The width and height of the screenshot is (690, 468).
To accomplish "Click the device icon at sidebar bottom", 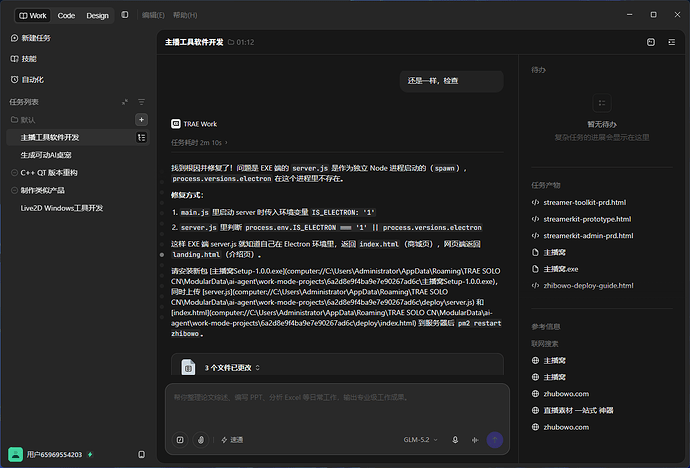I will click(x=141, y=454).
